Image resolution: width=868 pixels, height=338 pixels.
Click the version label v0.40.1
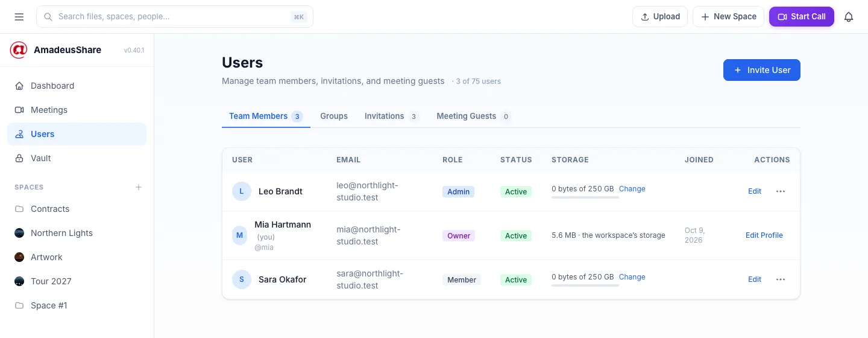tap(134, 50)
